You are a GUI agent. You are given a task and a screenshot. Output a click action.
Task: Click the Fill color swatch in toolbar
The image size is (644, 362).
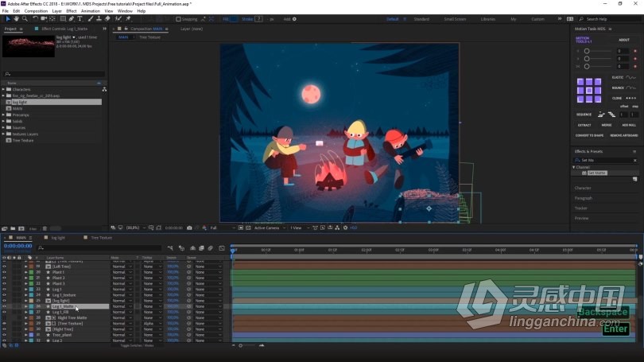click(x=234, y=19)
